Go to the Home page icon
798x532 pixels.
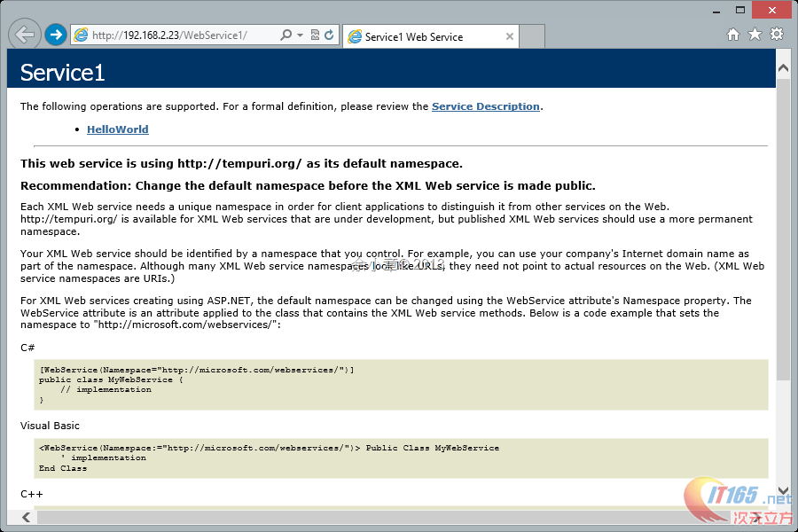tap(733, 35)
